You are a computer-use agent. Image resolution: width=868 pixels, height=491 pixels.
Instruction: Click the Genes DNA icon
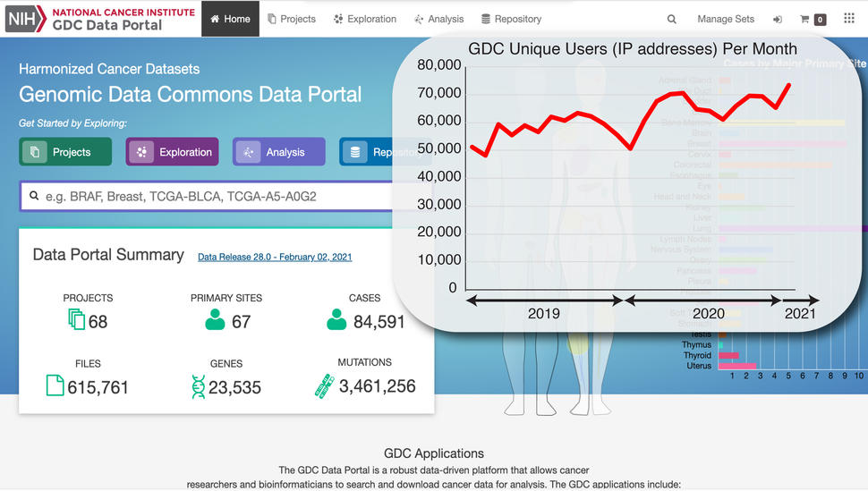coord(198,386)
